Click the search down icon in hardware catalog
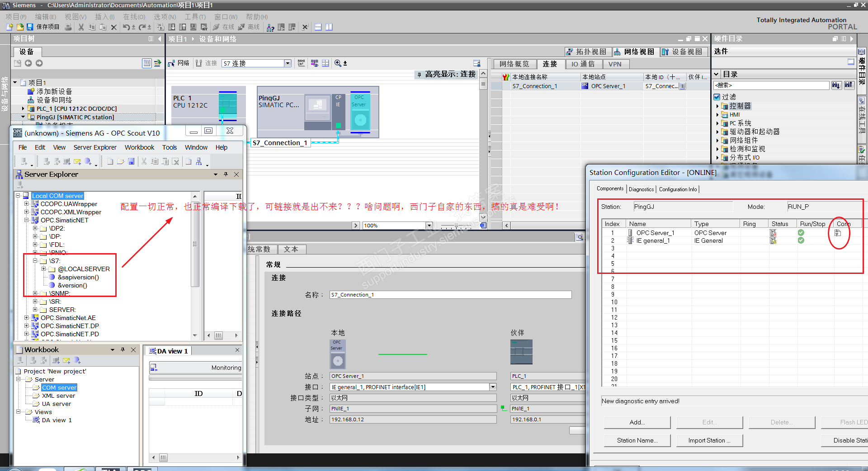 point(836,85)
